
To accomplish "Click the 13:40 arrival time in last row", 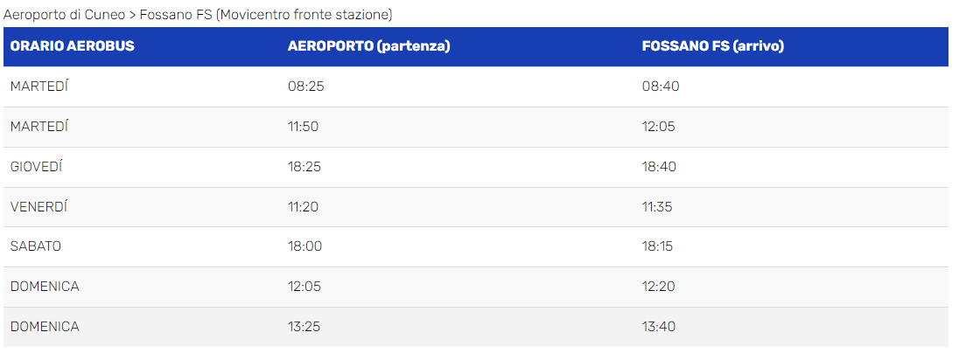I will 659,327.
